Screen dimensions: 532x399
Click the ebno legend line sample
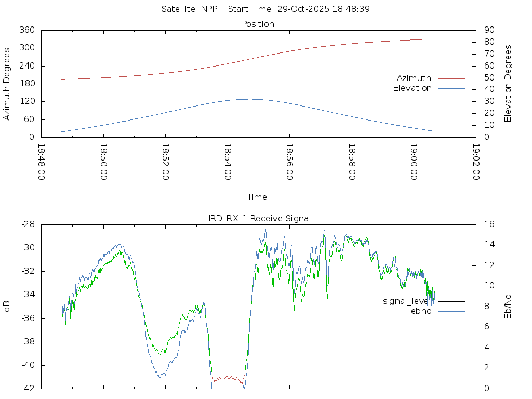(x=451, y=311)
